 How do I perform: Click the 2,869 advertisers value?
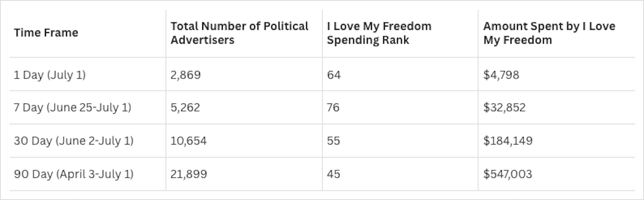click(x=185, y=75)
